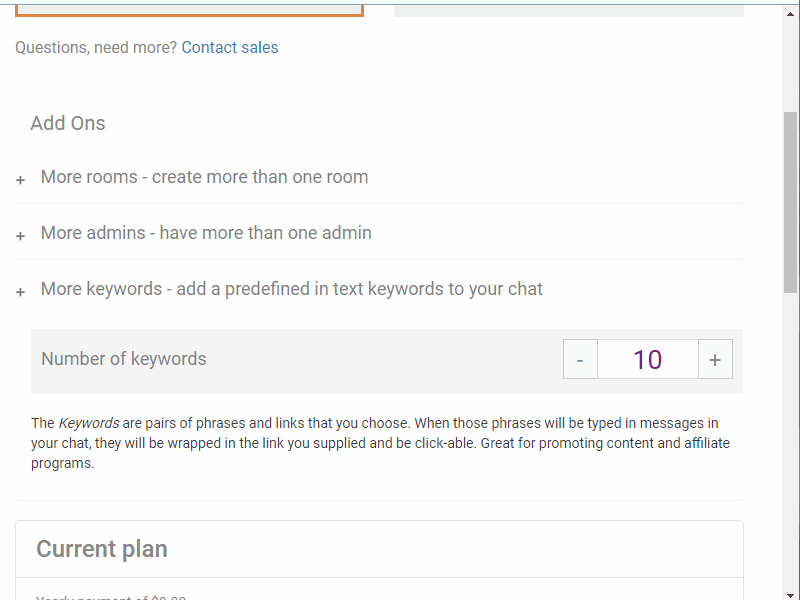Viewport: 800px width, 600px height.
Task: Expand the More admins add-on
Action: 206,232
